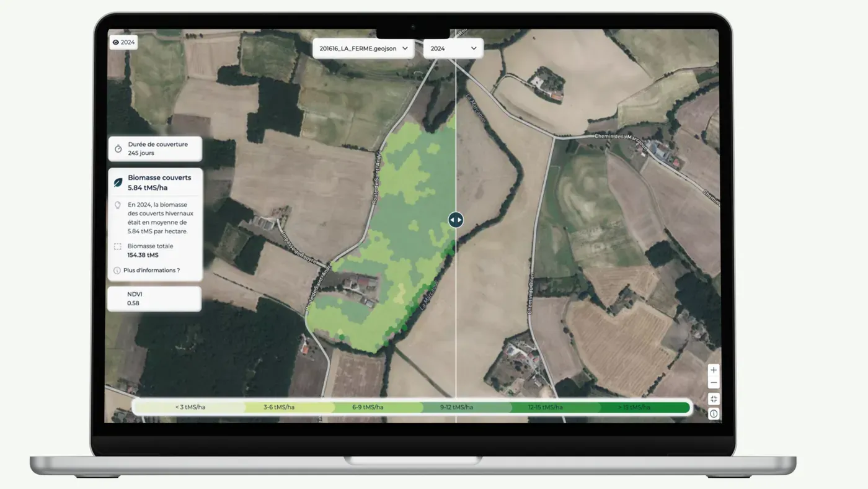Click the 6-9 tMS/ha legend swatch
This screenshot has height=489, width=868.
(x=378, y=407)
